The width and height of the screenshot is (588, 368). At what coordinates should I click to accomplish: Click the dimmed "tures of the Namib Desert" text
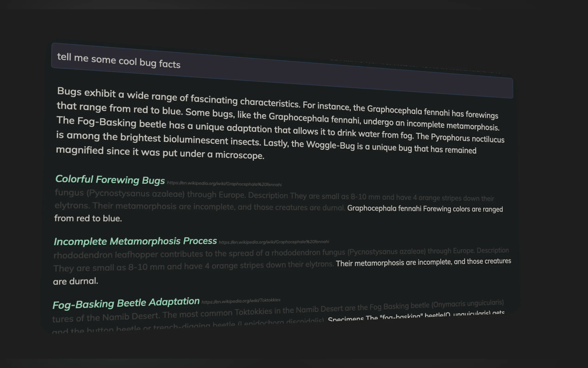[106, 317]
